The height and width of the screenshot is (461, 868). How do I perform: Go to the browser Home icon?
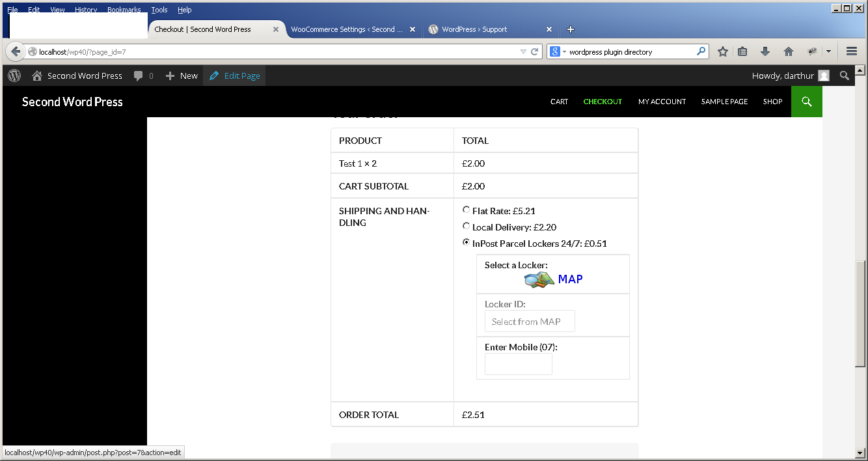coord(789,51)
